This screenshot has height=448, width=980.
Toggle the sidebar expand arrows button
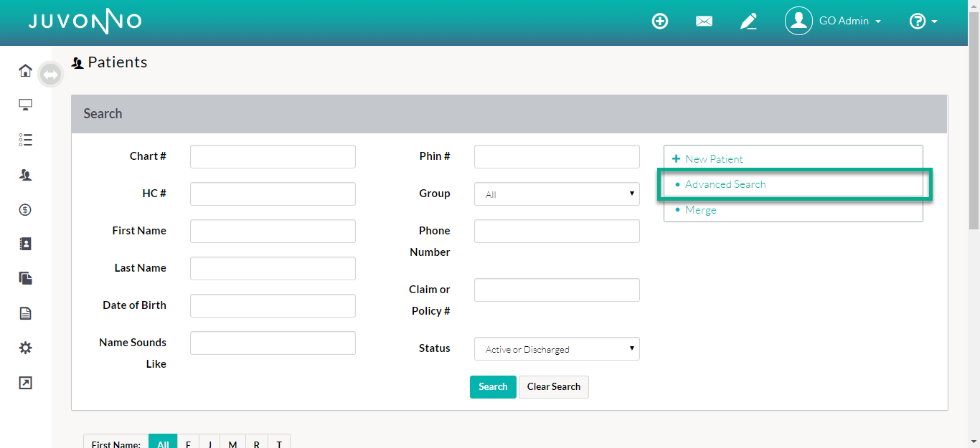tap(50, 74)
